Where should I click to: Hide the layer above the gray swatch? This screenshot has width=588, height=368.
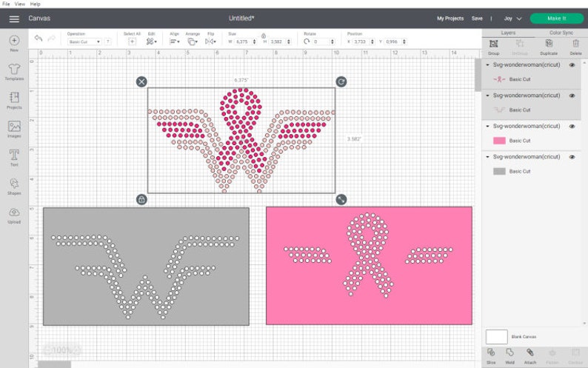[x=572, y=157]
